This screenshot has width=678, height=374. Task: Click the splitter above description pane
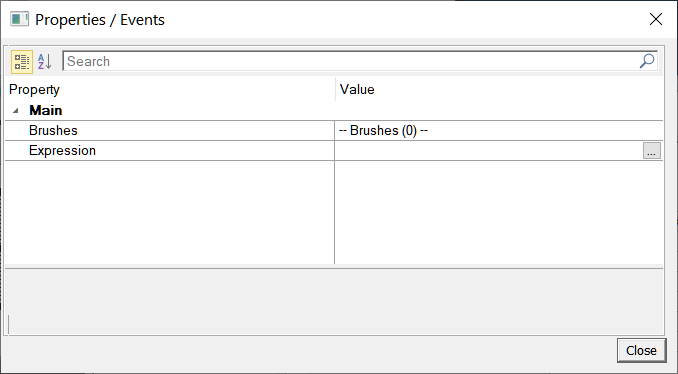pyautogui.click(x=334, y=268)
